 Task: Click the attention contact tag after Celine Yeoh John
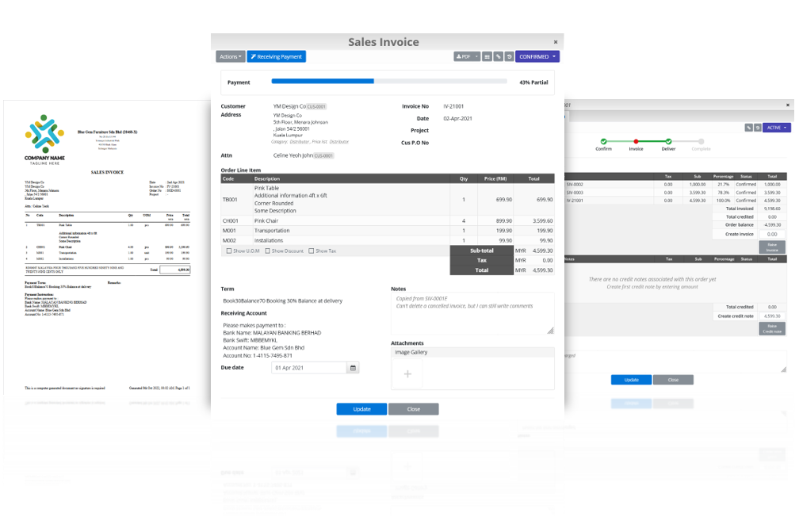pyautogui.click(x=323, y=155)
